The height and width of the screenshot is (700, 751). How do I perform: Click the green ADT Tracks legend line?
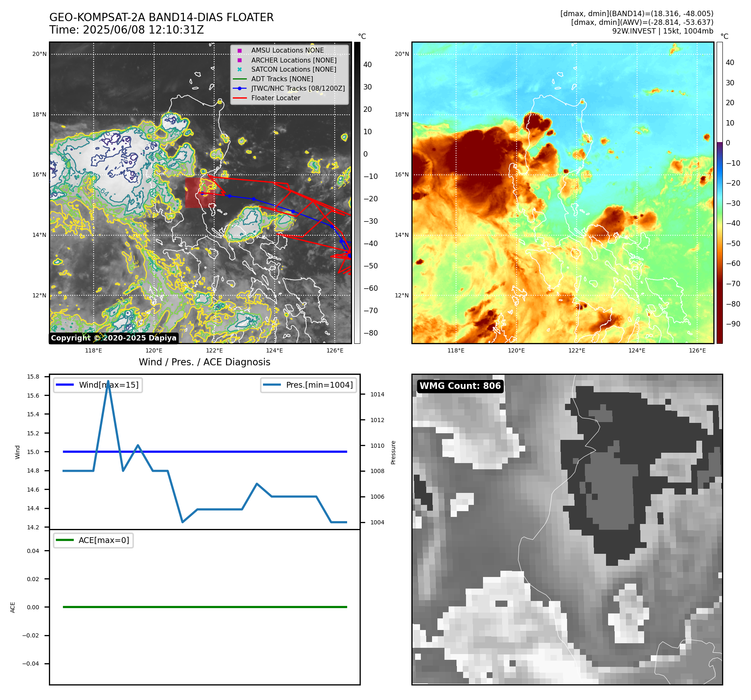pyautogui.click(x=239, y=79)
